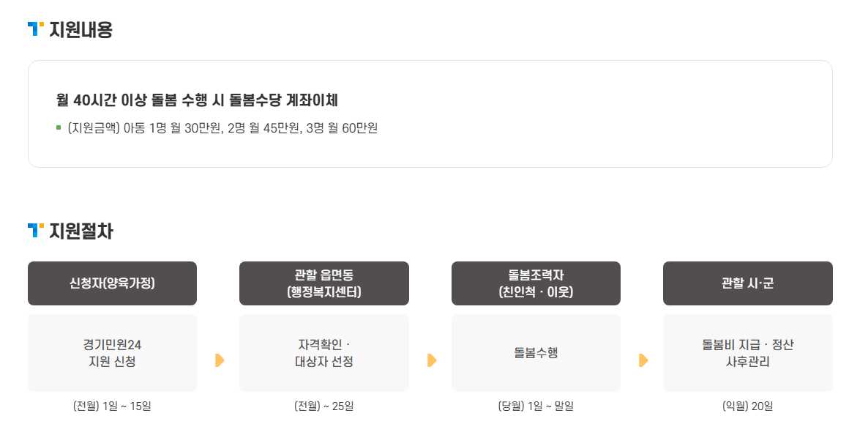Select the 관할 읍면동 (행정복지센터) header
This screenshot has height=446, width=868.
[x=323, y=283]
